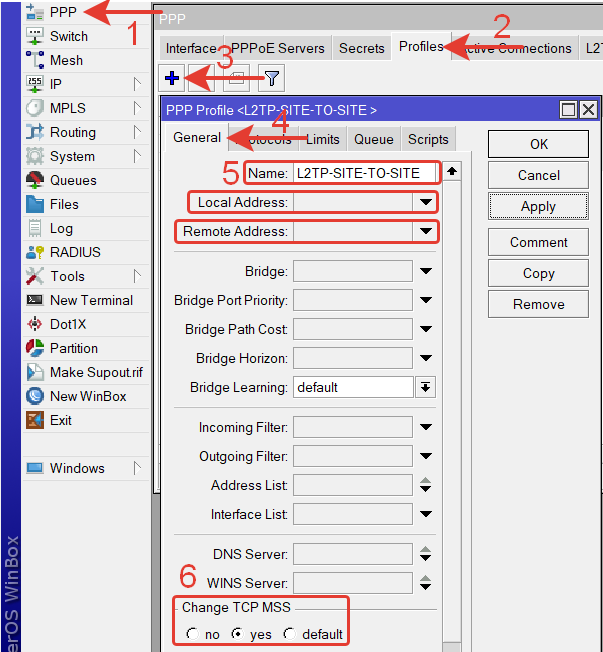The width and height of the screenshot is (603, 652).
Task: Open General tab in profile dialog
Action: (197, 137)
